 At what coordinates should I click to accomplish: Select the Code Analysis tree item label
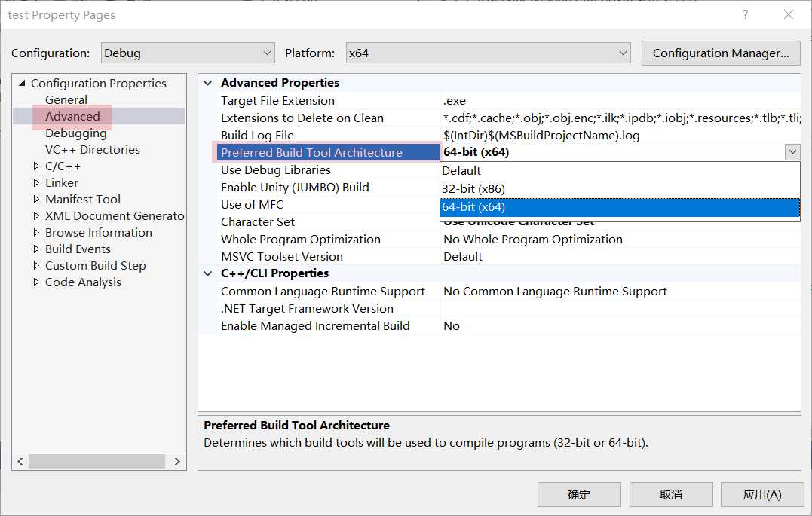click(x=83, y=282)
